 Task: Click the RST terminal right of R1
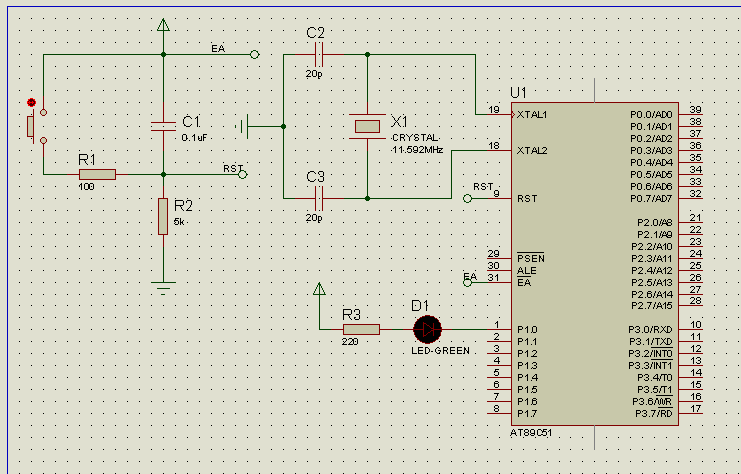click(x=242, y=174)
